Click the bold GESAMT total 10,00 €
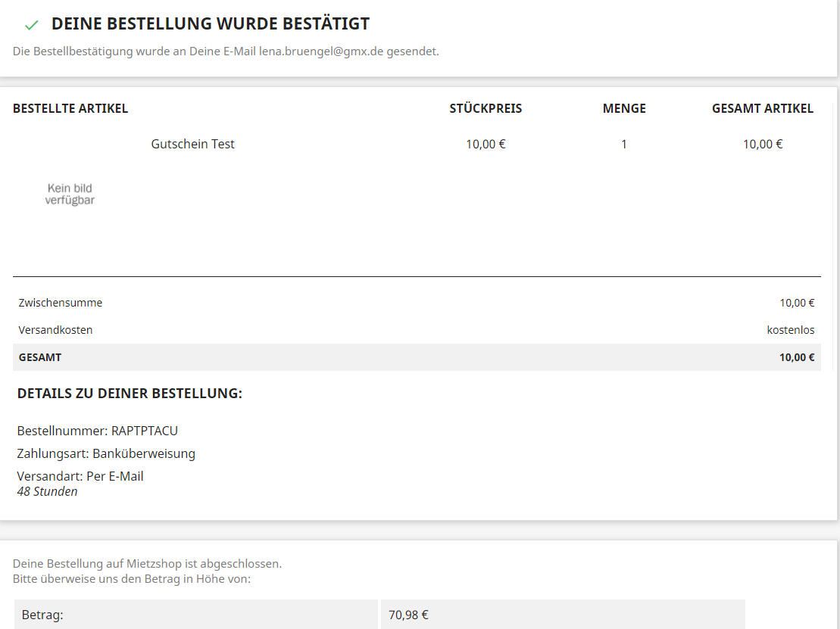The height and width of the screenshot is (629, 840). 797,357
